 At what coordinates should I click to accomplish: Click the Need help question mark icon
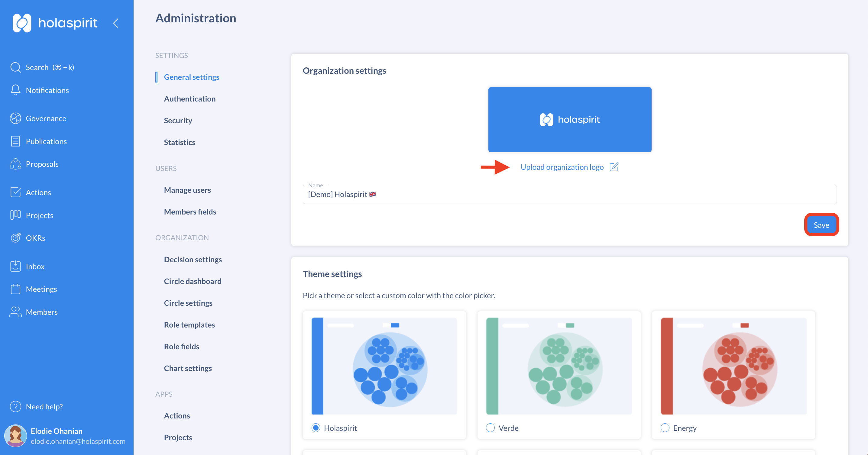(x=15, y=406)
